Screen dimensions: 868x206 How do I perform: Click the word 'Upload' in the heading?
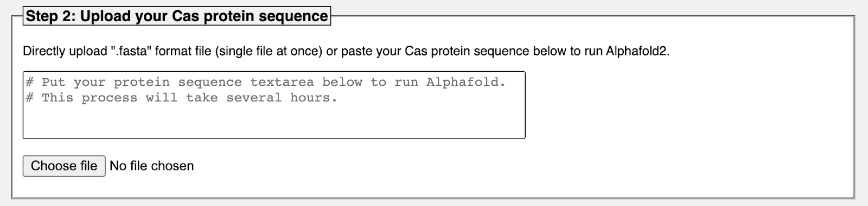point(105,16)
